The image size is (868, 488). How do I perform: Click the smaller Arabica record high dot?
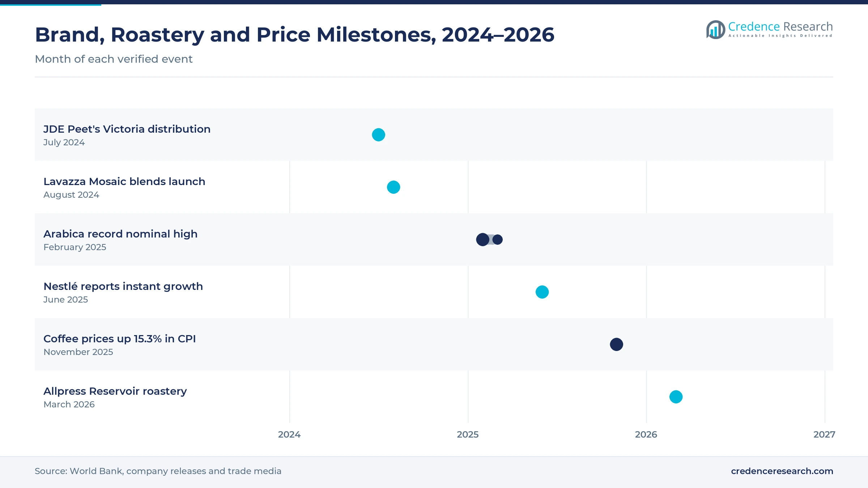pos(498,240)
